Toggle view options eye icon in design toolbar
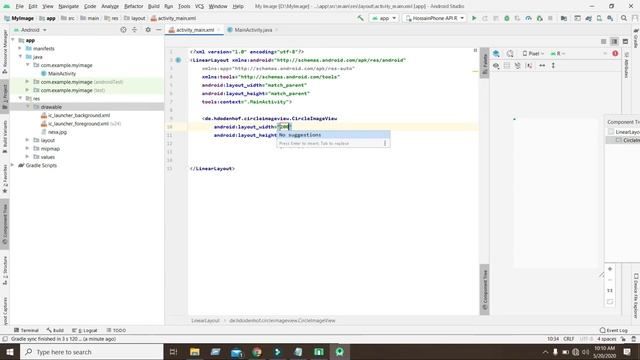The width and height of the screenshot is (640, 360). 496,66
